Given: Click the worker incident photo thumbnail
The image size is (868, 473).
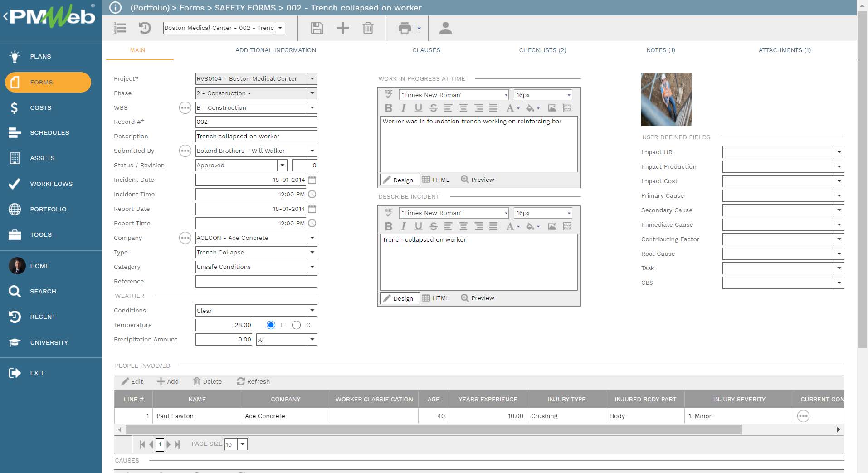Looking at the screenshot, I should pyautogui.click(x=666, y=99).
